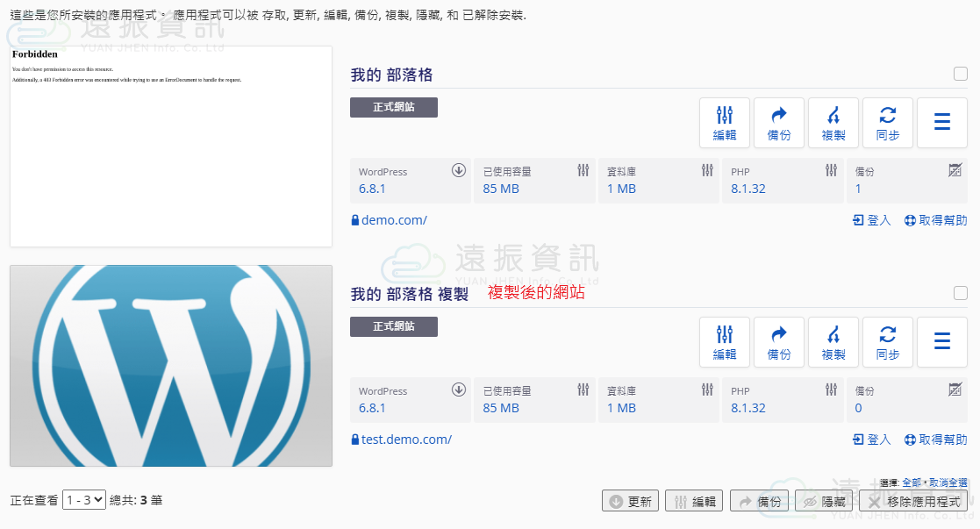980x529 pixels.
Task: Open the test.demo.com/ site link
Action: tap(405, 440)
